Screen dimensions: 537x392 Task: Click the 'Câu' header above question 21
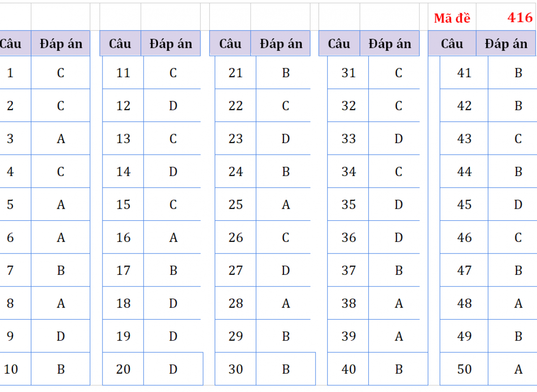pos(230,43)
